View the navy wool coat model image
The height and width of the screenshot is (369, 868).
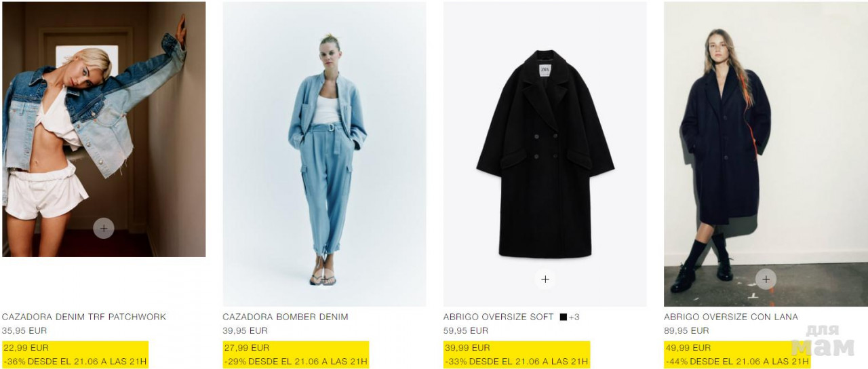766,154
